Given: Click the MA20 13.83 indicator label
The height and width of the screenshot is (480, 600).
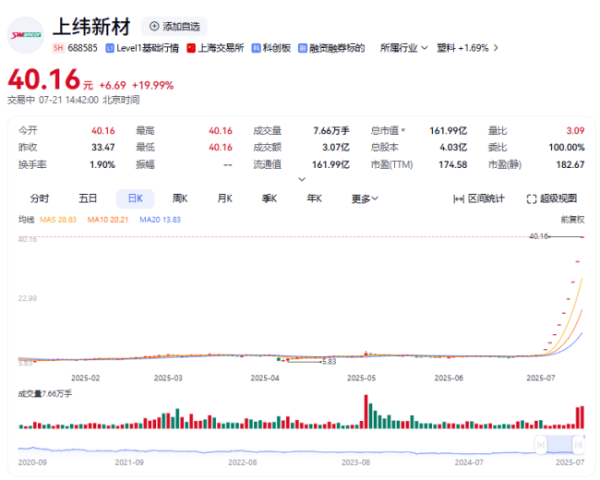Looking at the screenshot, I should coord(160,219).
